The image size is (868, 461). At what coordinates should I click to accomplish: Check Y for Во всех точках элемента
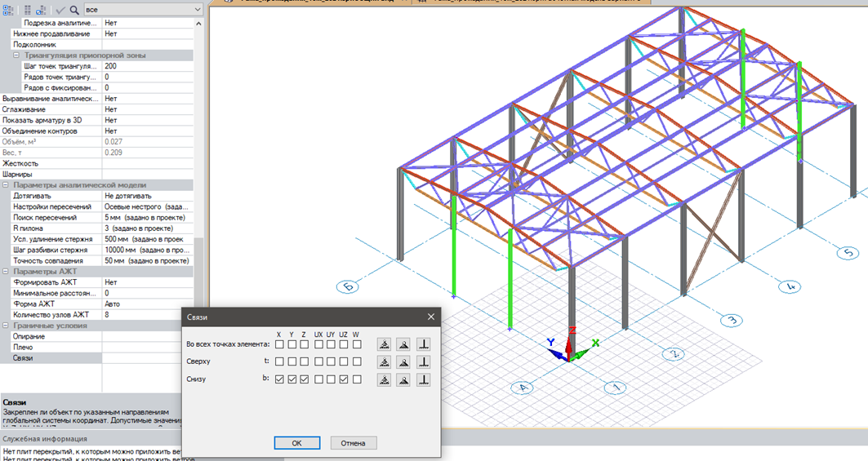pos(292,344)
